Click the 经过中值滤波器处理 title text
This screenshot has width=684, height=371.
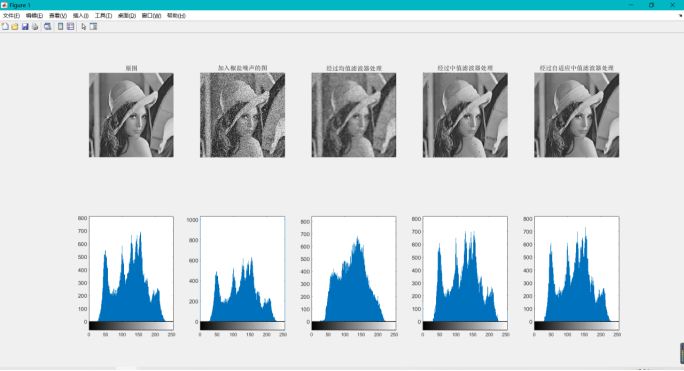pyautogui.click(x=465, y=68)
